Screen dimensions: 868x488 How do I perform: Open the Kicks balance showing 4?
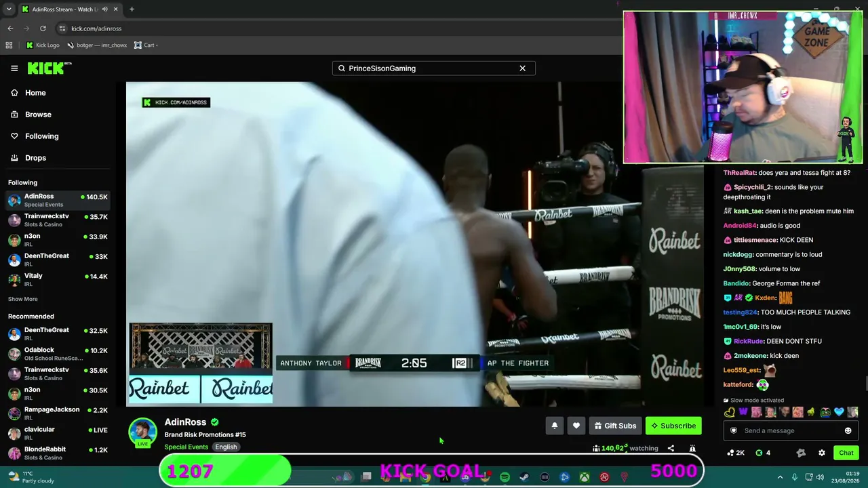click(x=763, y=453)
